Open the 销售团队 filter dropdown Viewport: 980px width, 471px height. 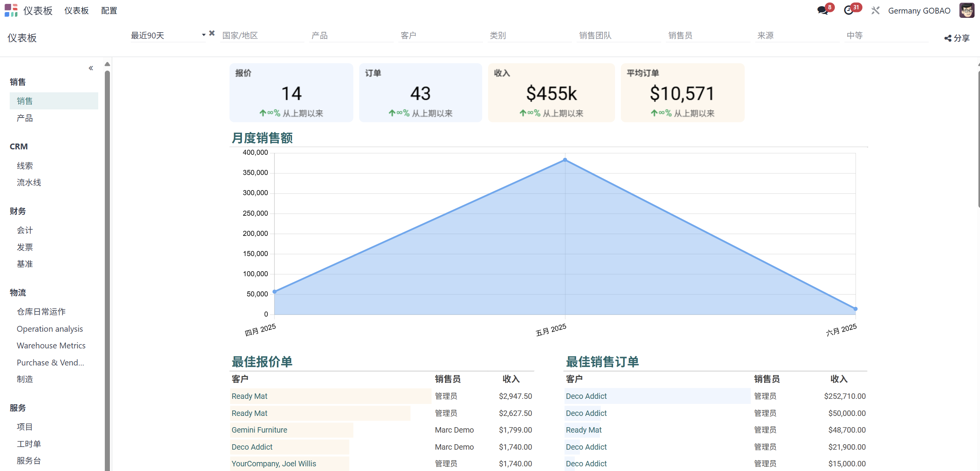[x=618, y=36]
